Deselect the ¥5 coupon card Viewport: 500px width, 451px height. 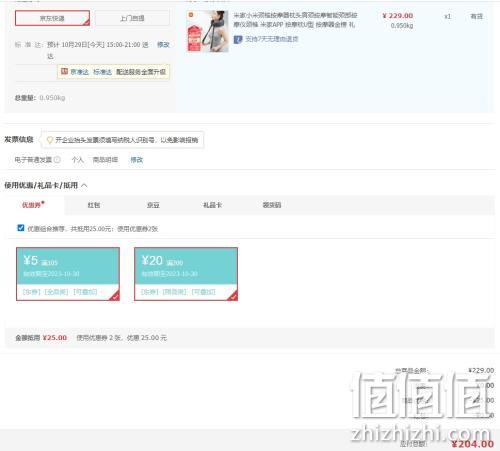(68, 274)
